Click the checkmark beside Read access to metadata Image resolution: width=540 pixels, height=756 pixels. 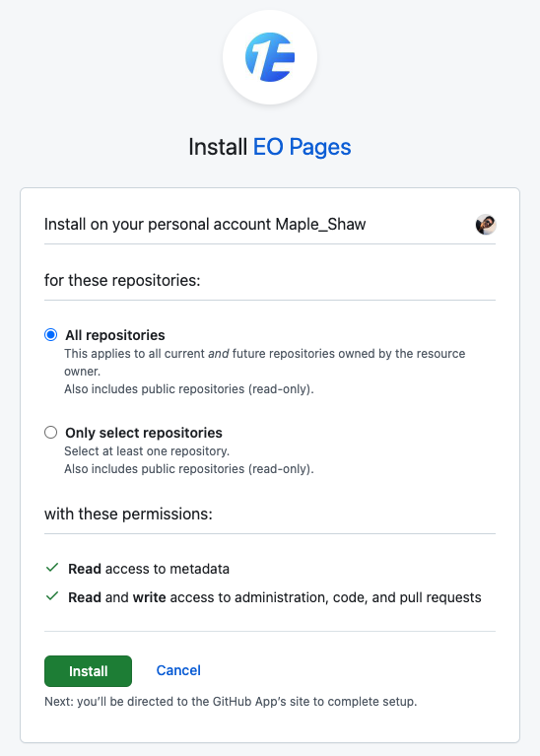pos(51,568)
